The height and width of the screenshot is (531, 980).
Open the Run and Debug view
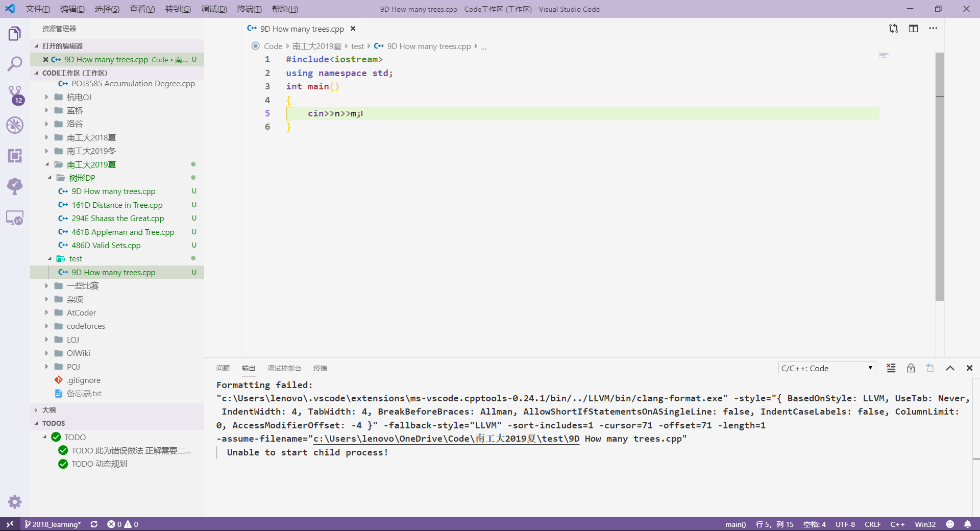coord(14,125)
